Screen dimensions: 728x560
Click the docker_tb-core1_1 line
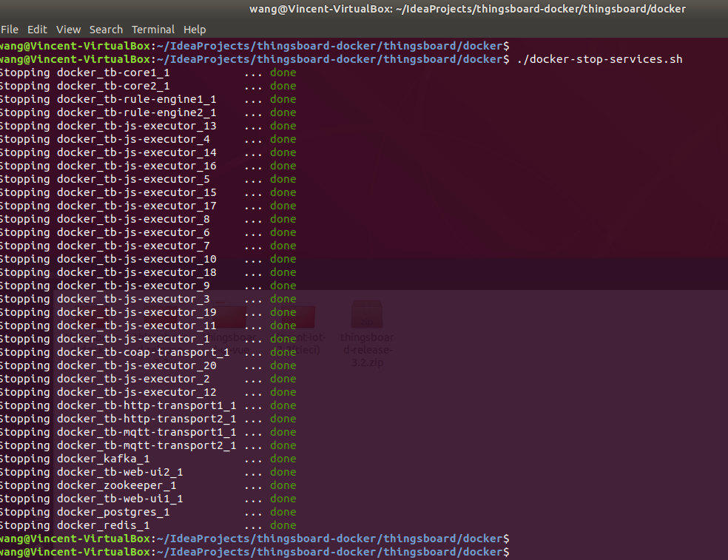148,73
